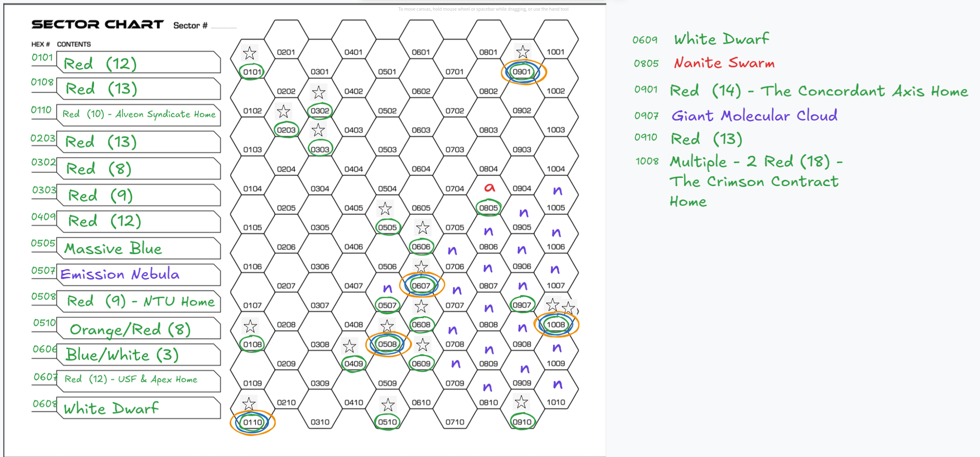Select the 'Alveon Syndicate Home' contents entry

coord(139,114)
